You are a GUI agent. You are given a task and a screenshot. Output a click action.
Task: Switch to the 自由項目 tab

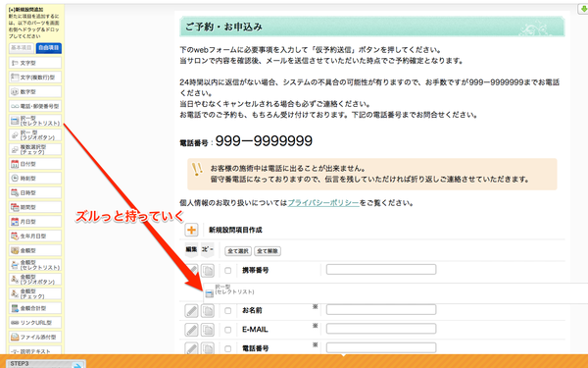click(49, 48)
